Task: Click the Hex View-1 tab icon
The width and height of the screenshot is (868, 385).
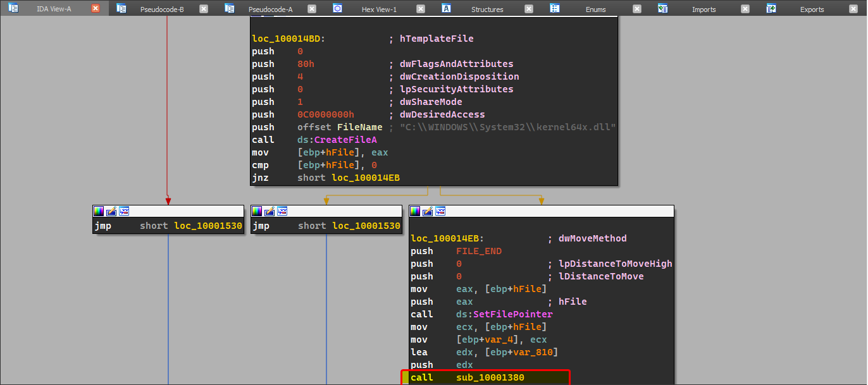Action: [x=338, y=9]
